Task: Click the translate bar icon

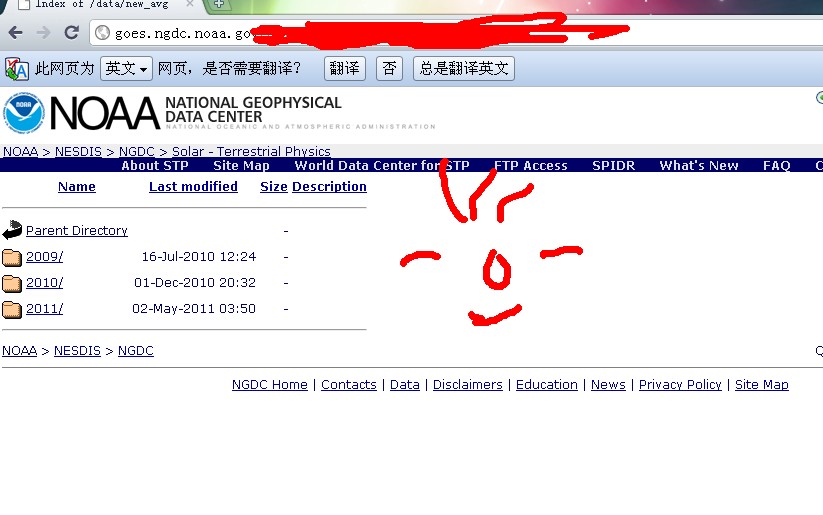Action: tap(17, 69)
